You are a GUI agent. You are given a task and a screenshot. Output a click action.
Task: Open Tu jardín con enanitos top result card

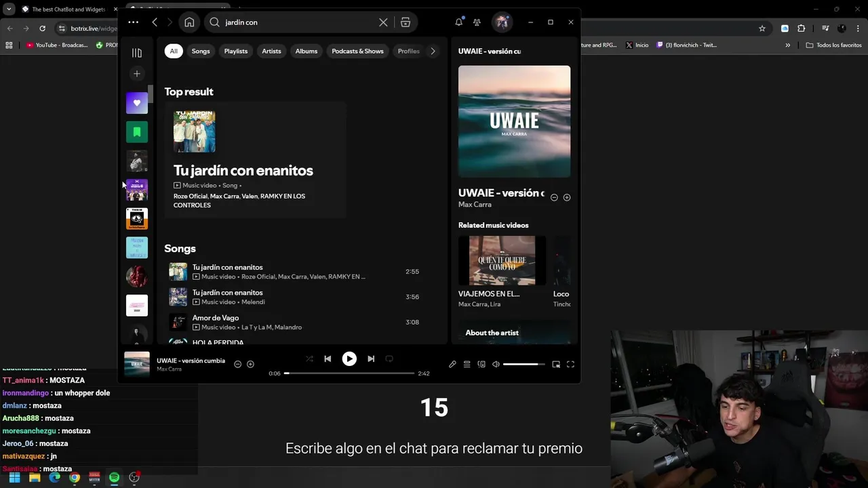click(255, 160)
